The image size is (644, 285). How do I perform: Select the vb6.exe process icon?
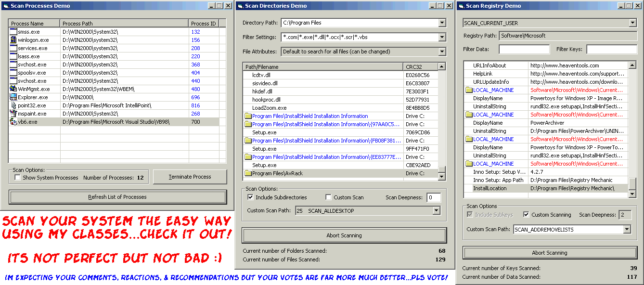[13, 122]
